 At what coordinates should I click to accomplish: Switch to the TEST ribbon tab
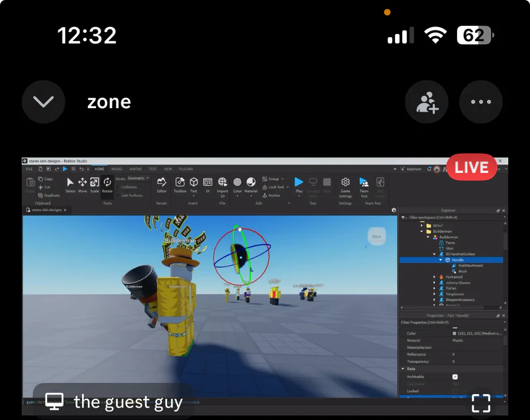[153, 169]
